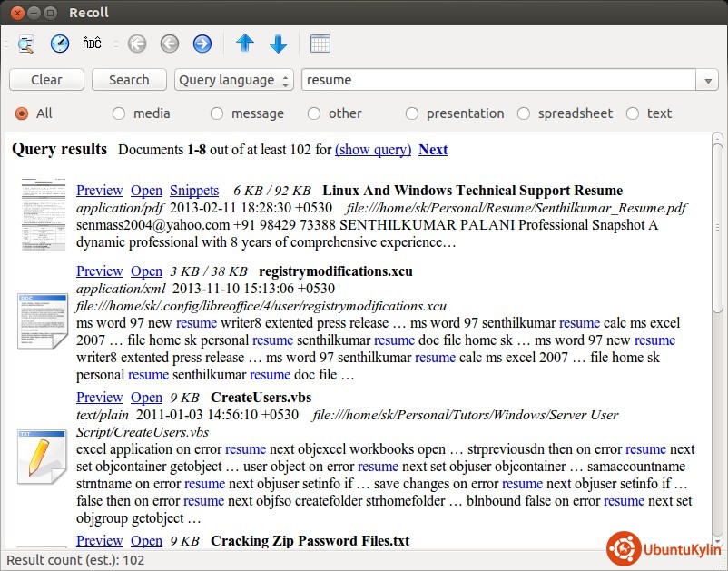Sort results with the blue down arrow
Screen dimensions: 728x571
click(x=278, y=44)
